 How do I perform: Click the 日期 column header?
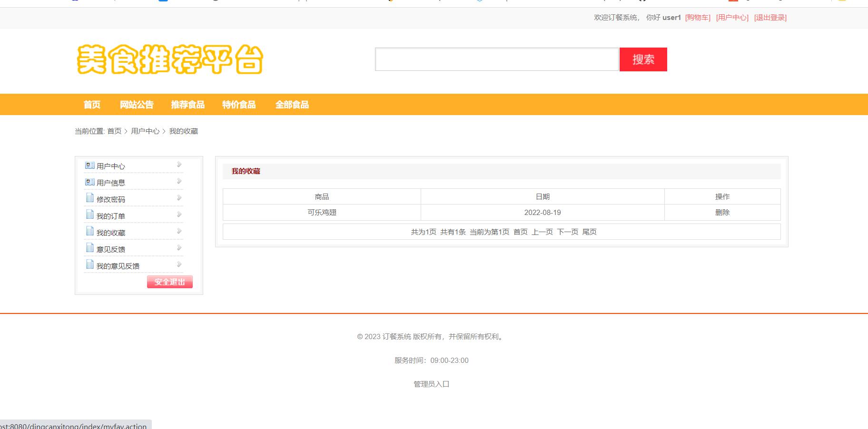pos(542,196)
